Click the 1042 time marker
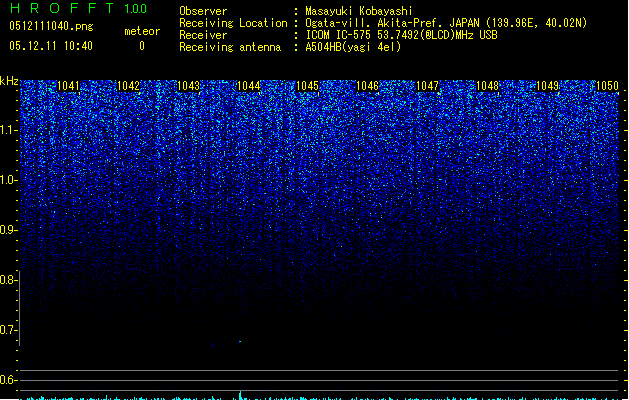Image resolution: width=629 pixels, height=400 pixels. point(128,86)
